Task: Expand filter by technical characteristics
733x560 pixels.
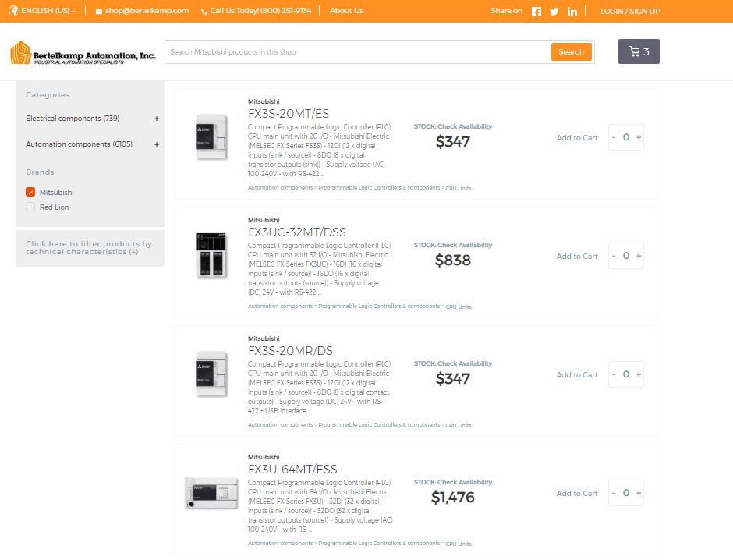Action: tap(89, 248)
